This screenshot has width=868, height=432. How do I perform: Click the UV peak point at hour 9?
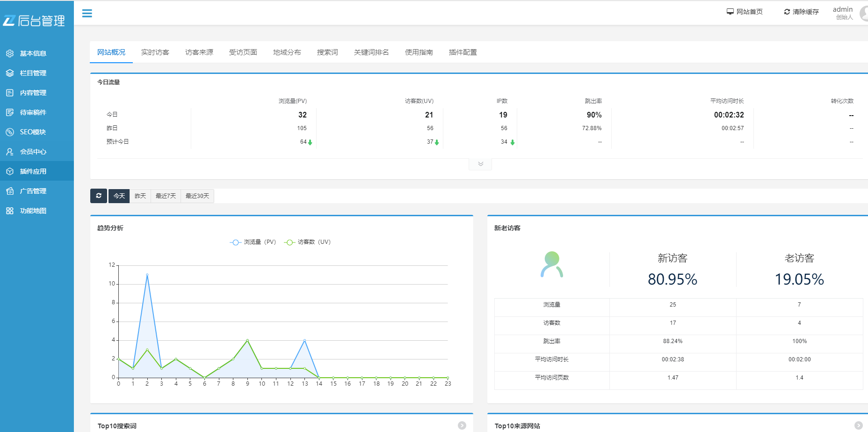247,340
